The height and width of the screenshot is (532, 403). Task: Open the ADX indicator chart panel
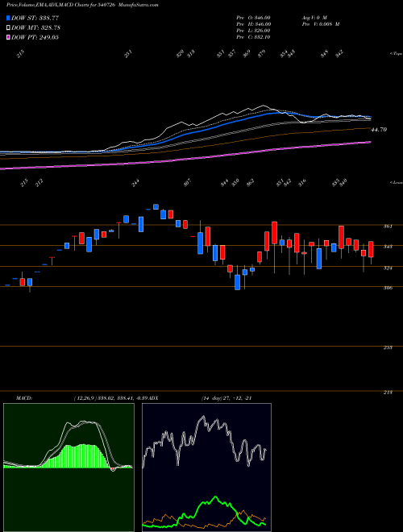tap(206, 468)
